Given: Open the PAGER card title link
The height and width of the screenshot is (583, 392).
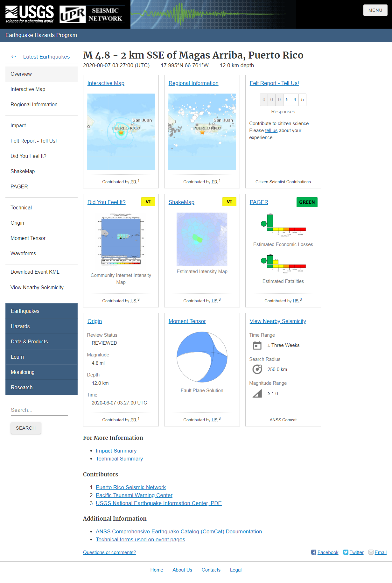Looking at the screenshot, I should [x=259, y=202].
